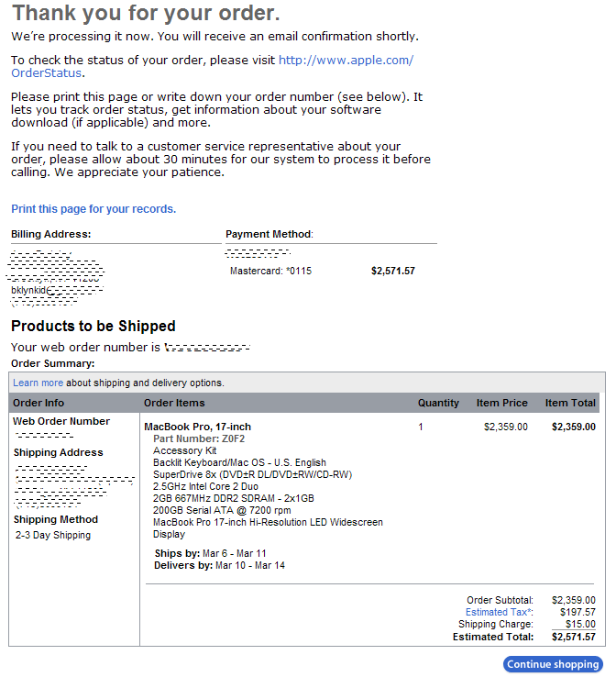Click the MacBook Pro, 17-inch product name

coord(197,427)
